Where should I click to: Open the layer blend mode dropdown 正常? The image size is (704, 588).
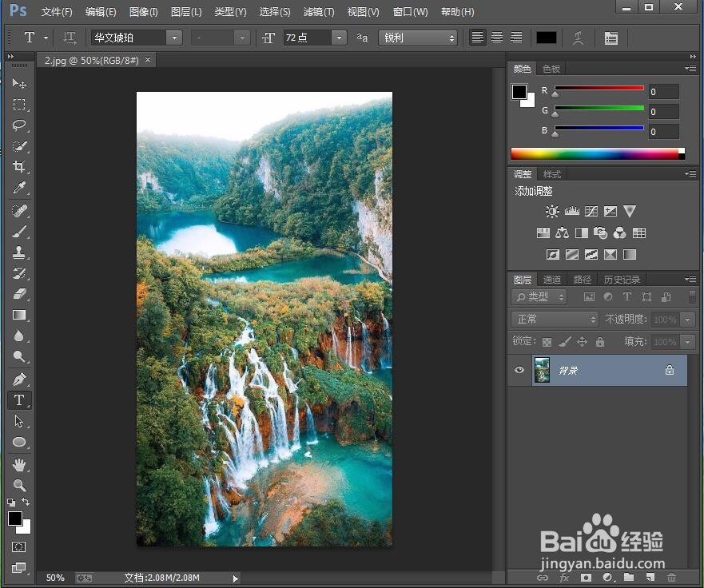(555, 319)
